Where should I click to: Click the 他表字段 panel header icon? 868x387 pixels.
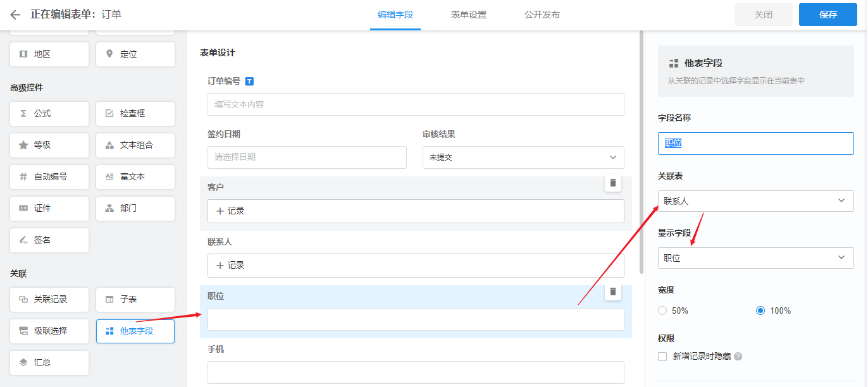pos(674,63)
